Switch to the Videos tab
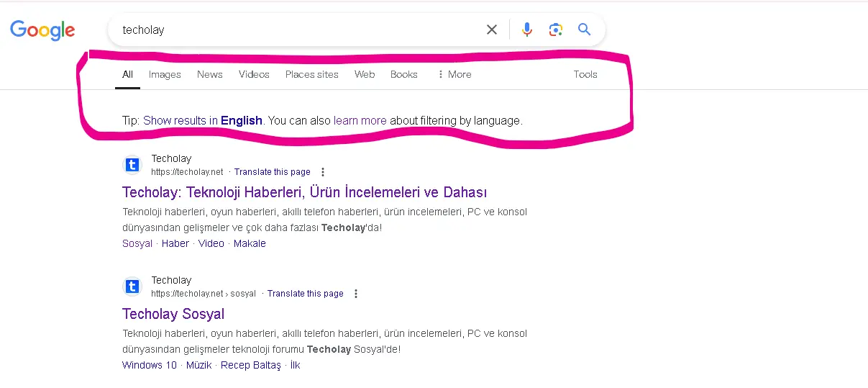 click(x=254, y=74)
